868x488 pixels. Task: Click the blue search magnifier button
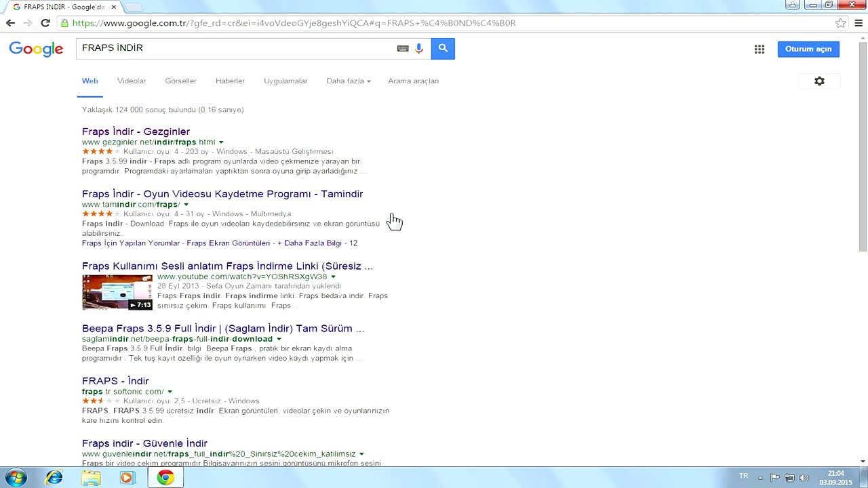point(443,48)
